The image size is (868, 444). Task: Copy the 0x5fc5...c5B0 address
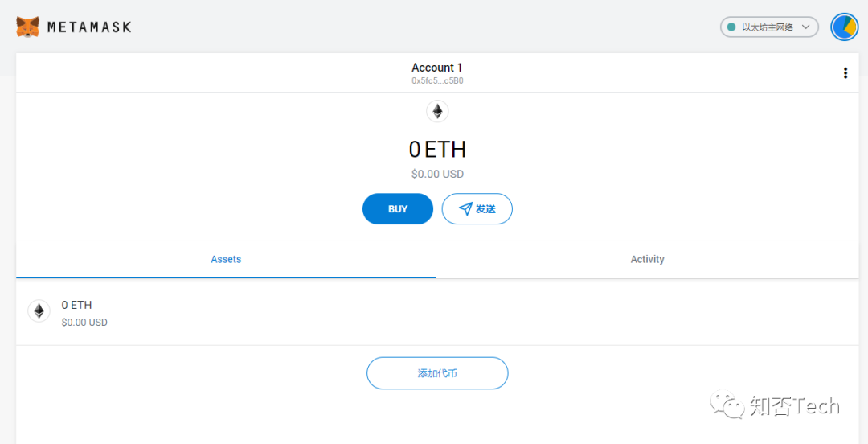coord(437,81)
